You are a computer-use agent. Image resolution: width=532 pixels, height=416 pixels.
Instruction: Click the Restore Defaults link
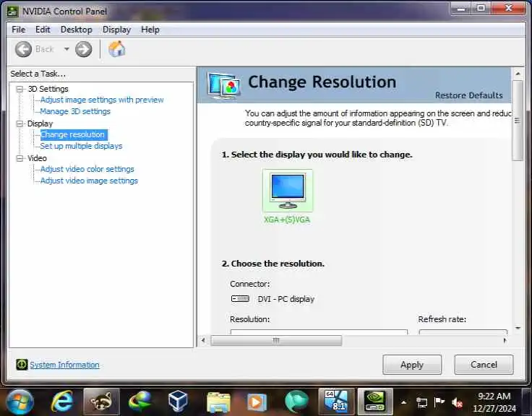point(469,95)
